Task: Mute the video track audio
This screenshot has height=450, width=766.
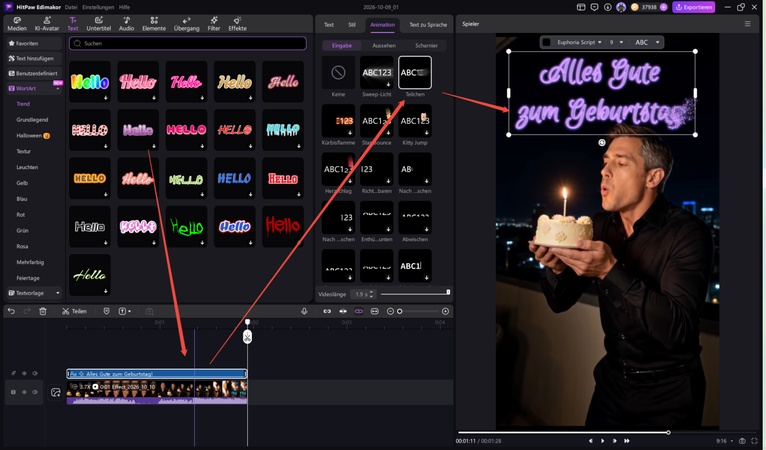Action: pyautogui.click(x=35, y=392)
